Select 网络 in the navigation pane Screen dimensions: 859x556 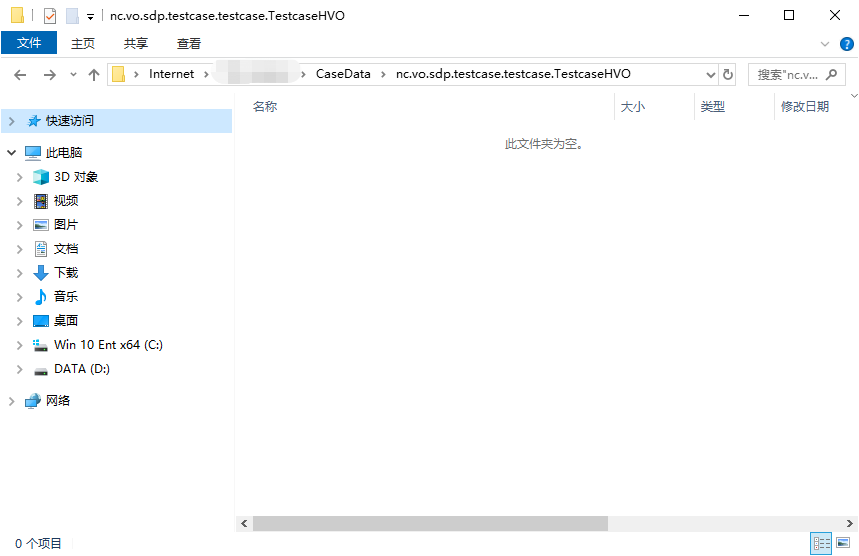tap(58, 401)
